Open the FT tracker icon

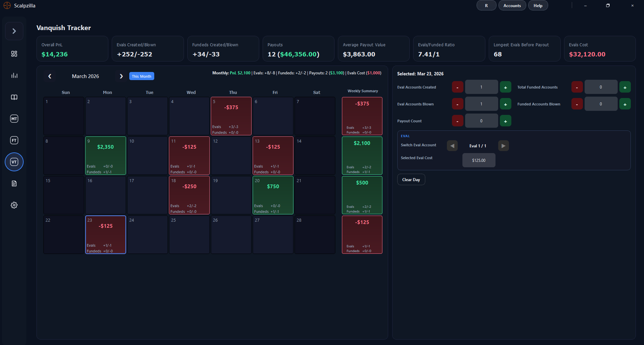14,140
